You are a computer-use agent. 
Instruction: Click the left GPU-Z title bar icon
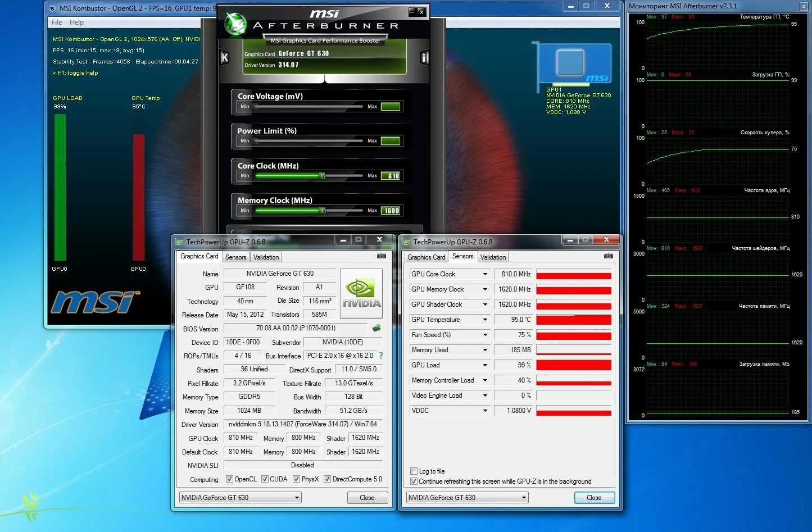click(180, 242)
